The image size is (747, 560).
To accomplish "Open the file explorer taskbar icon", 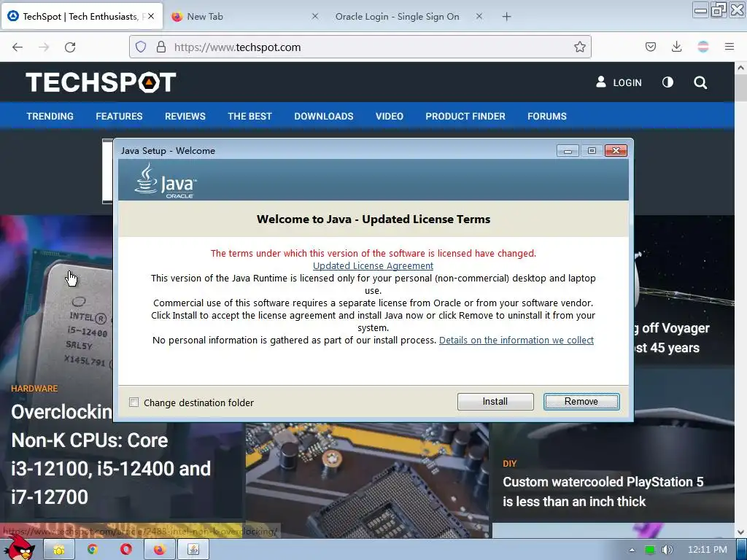I will click(58, 550).
